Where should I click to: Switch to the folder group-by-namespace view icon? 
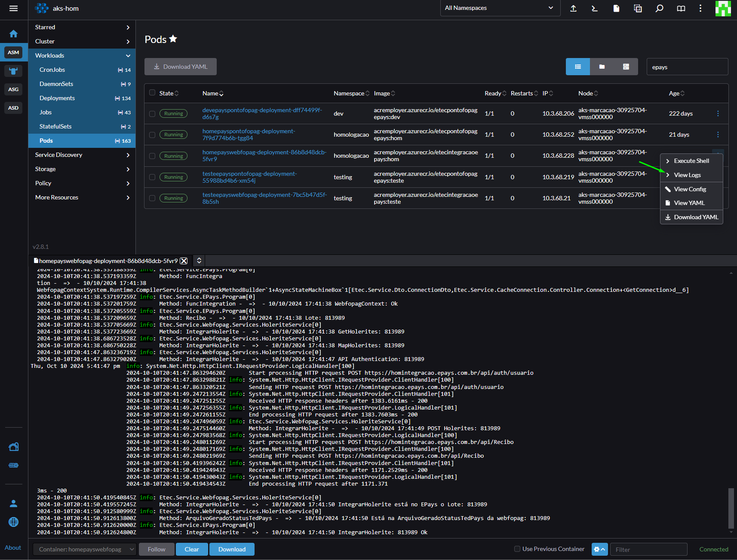pos(602,67)
